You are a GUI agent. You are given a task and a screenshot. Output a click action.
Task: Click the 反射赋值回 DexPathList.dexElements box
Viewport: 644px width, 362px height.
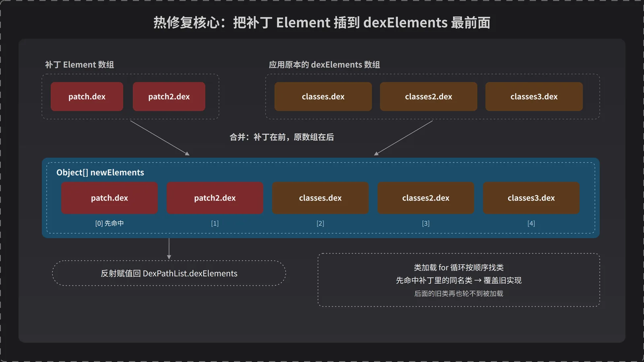point(169,273)
